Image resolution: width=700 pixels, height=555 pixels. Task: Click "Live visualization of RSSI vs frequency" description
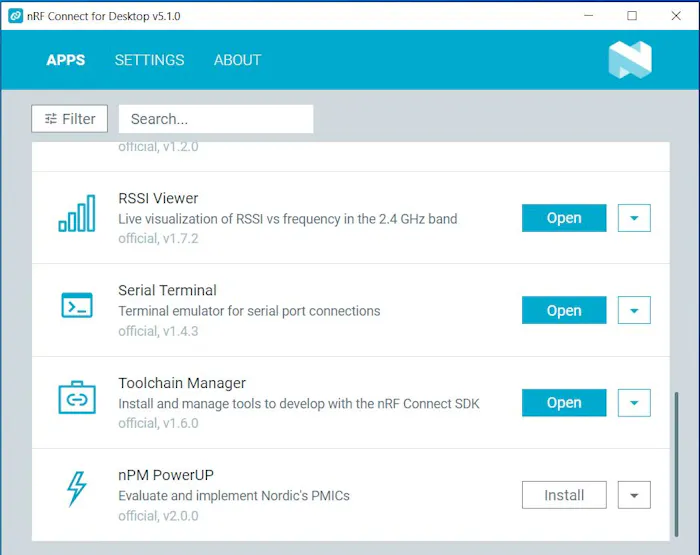pyautogui.click(x=288, y=219)
